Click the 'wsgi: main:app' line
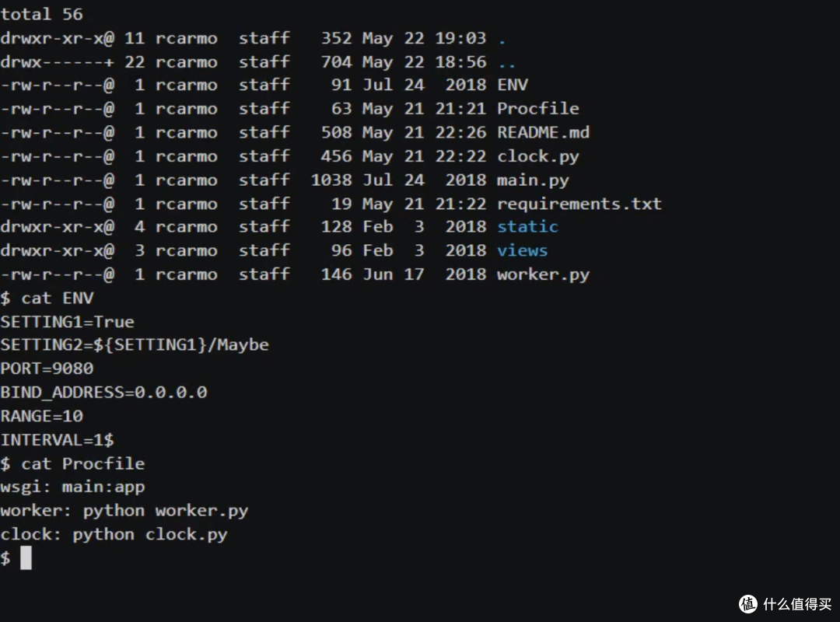Viewport: 840px width, 622px height. pyautogui.click(x=72, y=487)
